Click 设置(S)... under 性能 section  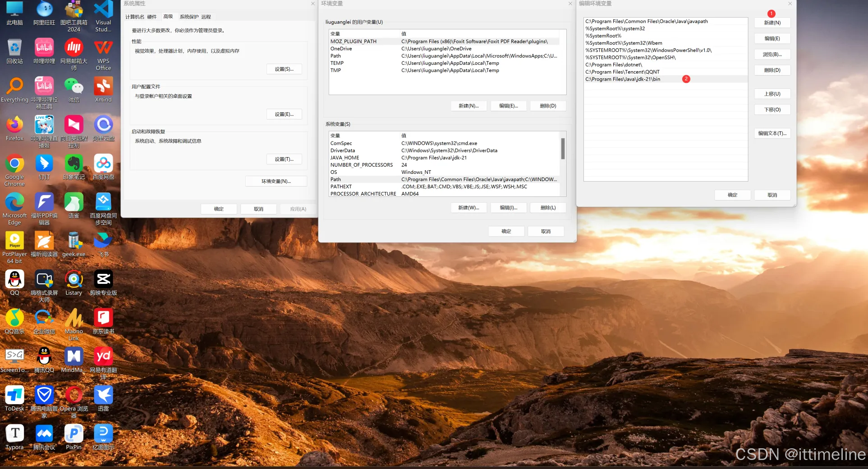pyautogui.click(x=284, y=69)
